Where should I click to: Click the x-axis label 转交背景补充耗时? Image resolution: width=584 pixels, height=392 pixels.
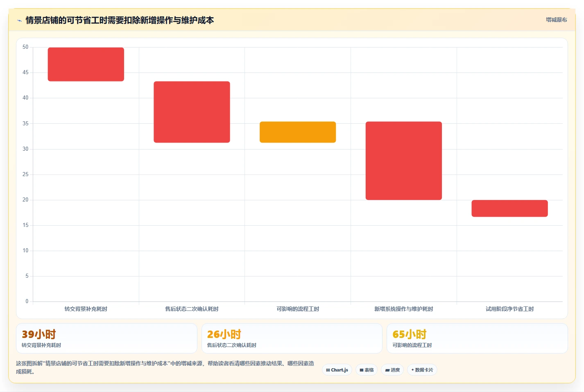[x=86, y=309]
